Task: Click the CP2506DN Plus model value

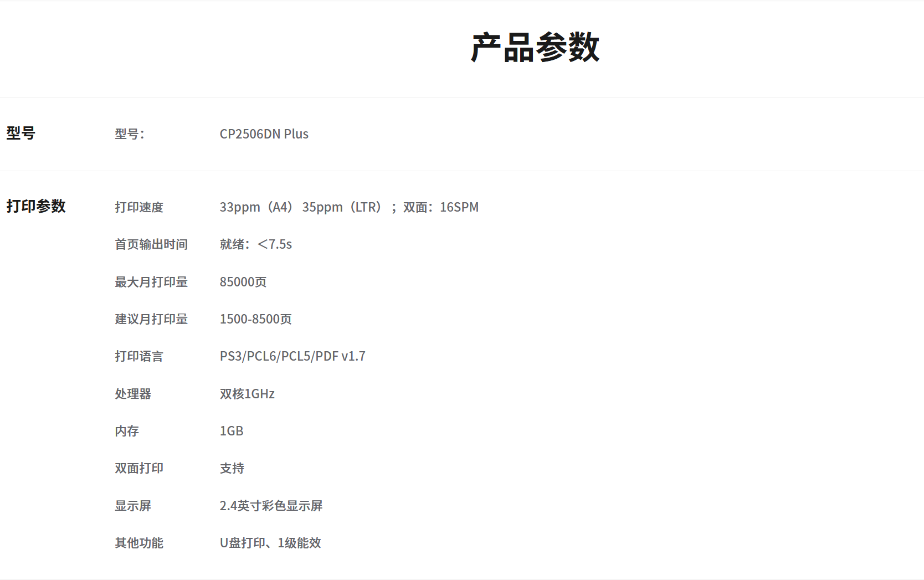Action: click(264, 134)
